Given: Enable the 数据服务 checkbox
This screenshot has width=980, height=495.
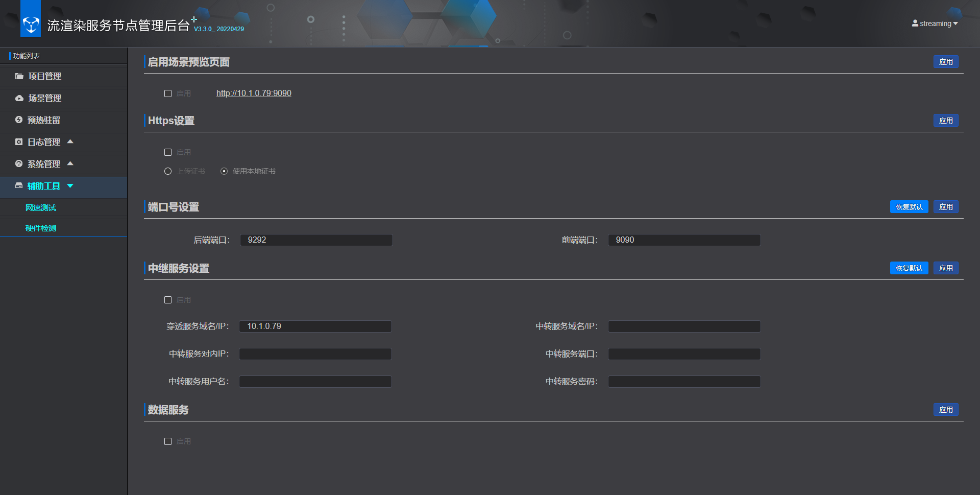Looking at the screenshot, I should click(168, 441).
